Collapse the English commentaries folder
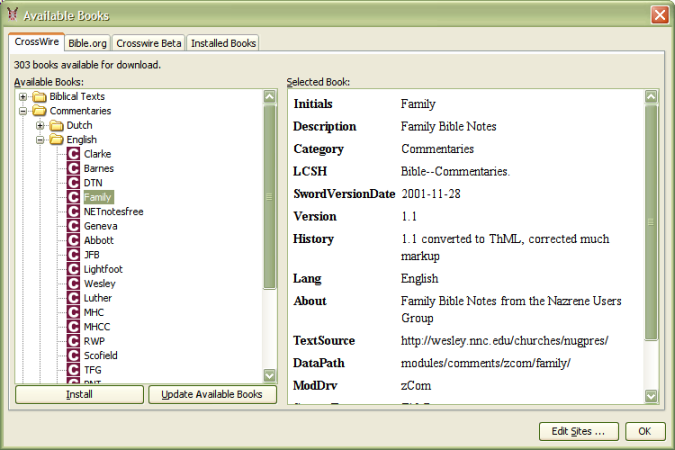The image size is (675, 450). click(x=40, y=140)
